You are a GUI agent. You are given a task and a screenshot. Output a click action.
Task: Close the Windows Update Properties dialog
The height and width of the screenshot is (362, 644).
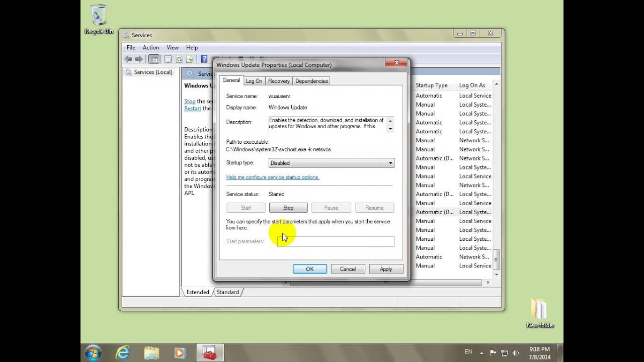(x=396, y=63)
